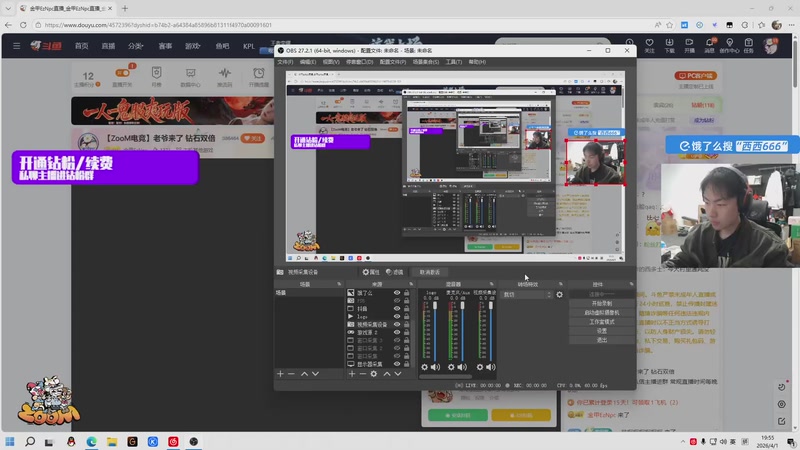
Task: Click 退出 exit button in Controls
Action: (x=602, y=340)
